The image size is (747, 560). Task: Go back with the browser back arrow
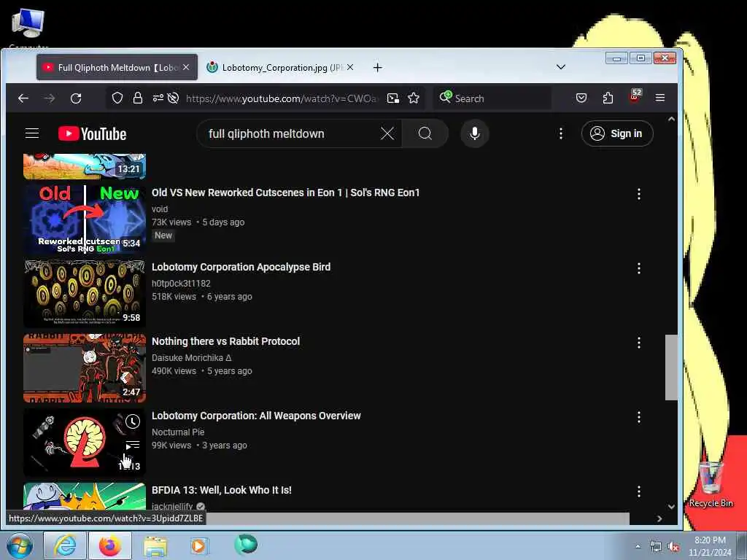point(23,98)
